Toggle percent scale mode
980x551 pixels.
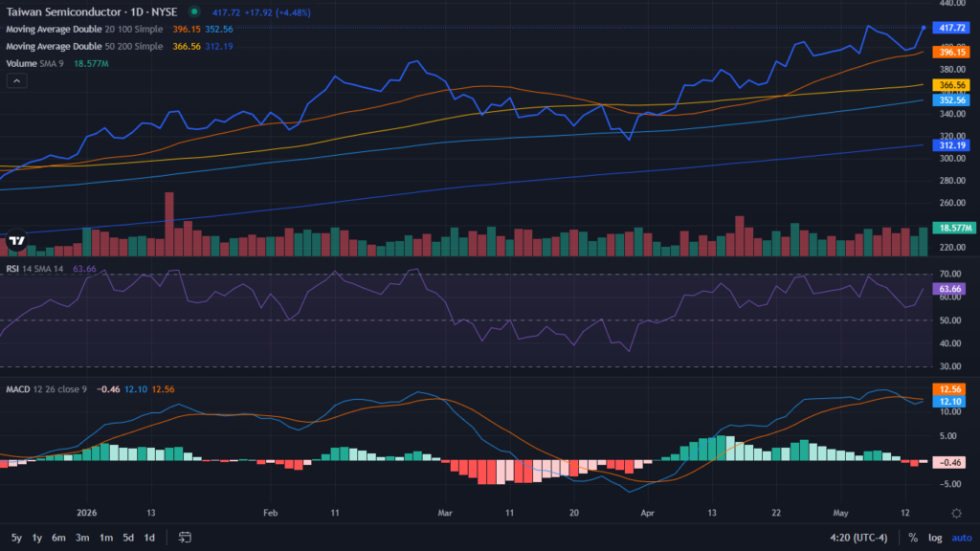(913, 538)
